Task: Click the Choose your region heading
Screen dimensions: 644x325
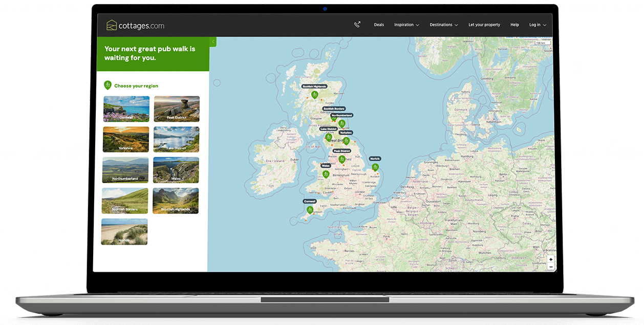Action: tap(136, 86)
